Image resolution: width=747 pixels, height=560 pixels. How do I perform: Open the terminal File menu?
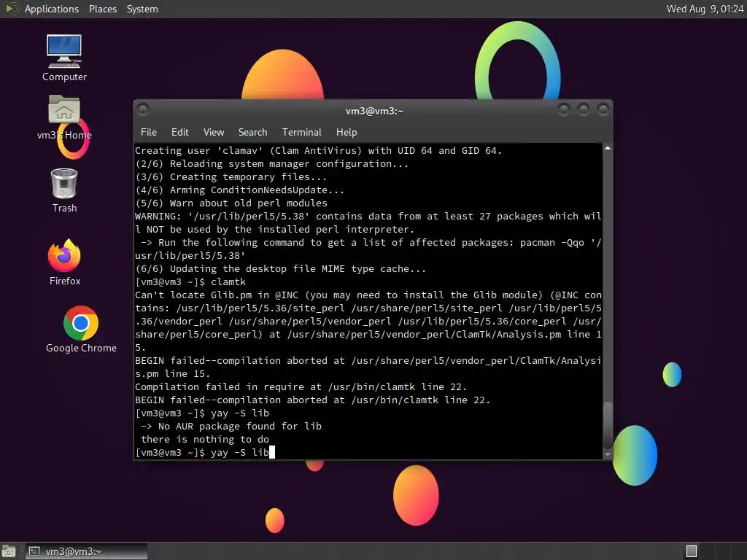pos(149,133)
